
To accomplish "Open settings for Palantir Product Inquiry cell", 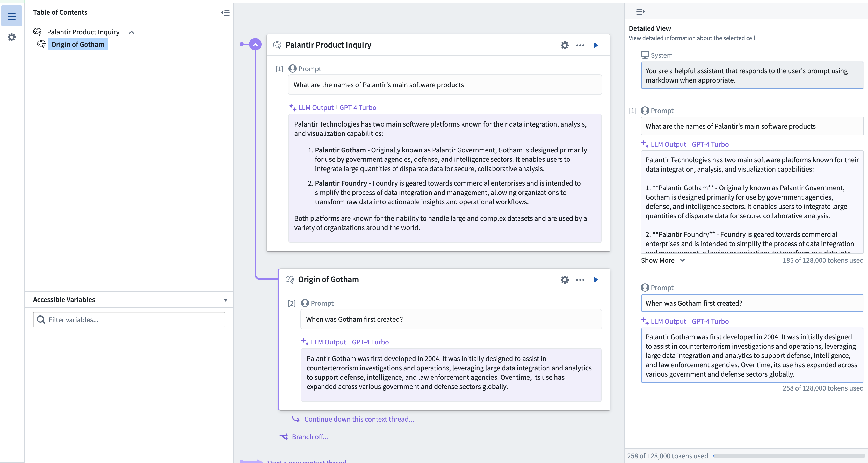I will click(x=564, y=45).
